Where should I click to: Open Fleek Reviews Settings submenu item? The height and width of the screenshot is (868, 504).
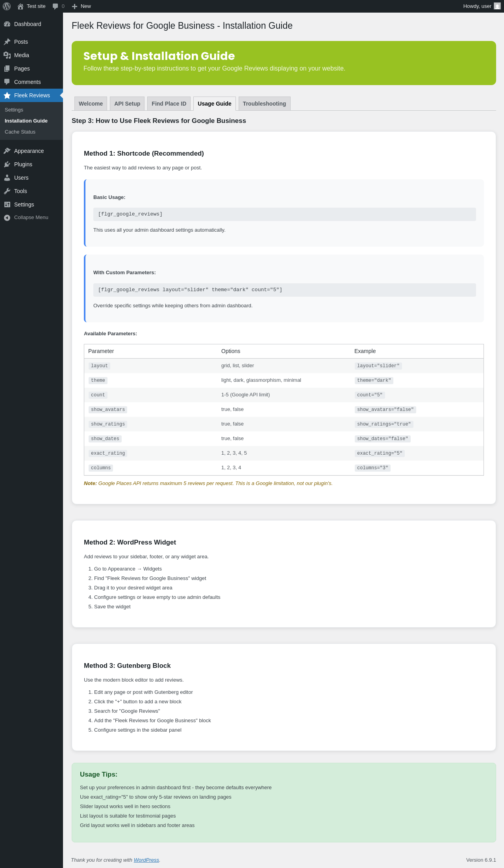click(14, 110)
